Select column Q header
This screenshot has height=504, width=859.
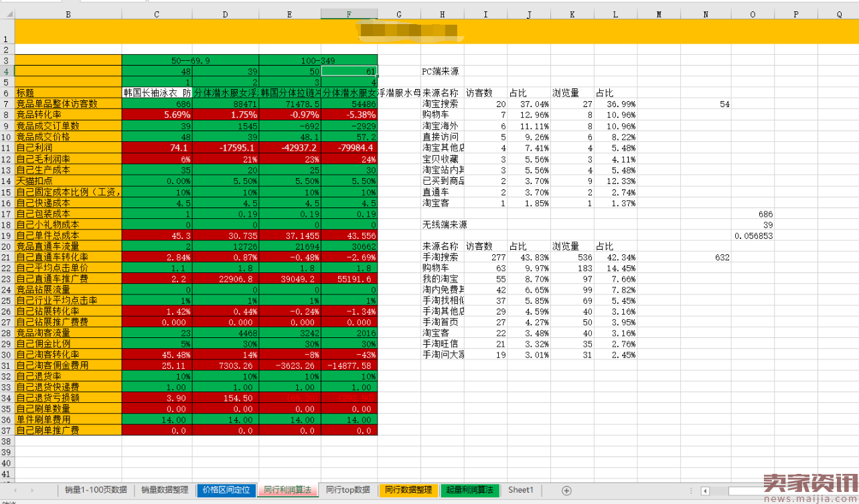(x=839, y=14)
